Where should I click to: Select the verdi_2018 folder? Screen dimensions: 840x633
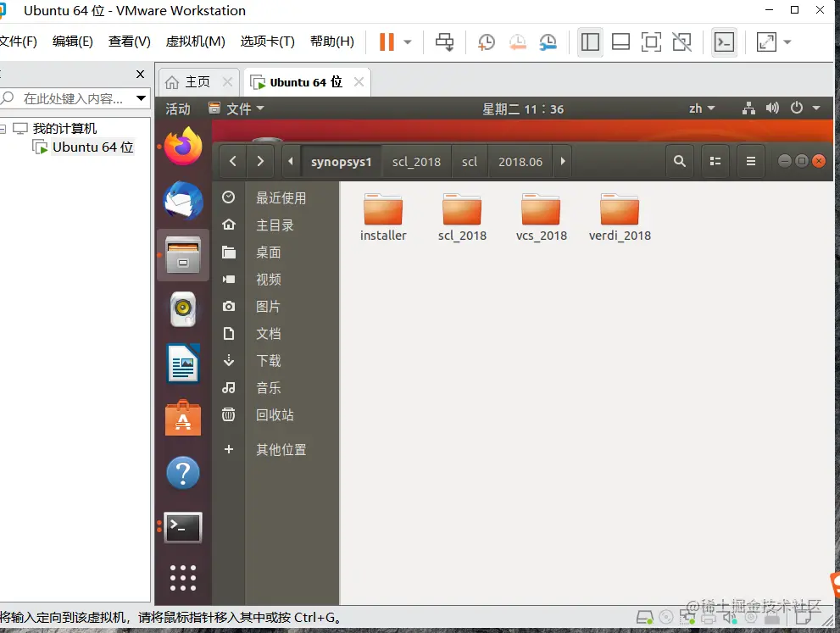(620, 218)
